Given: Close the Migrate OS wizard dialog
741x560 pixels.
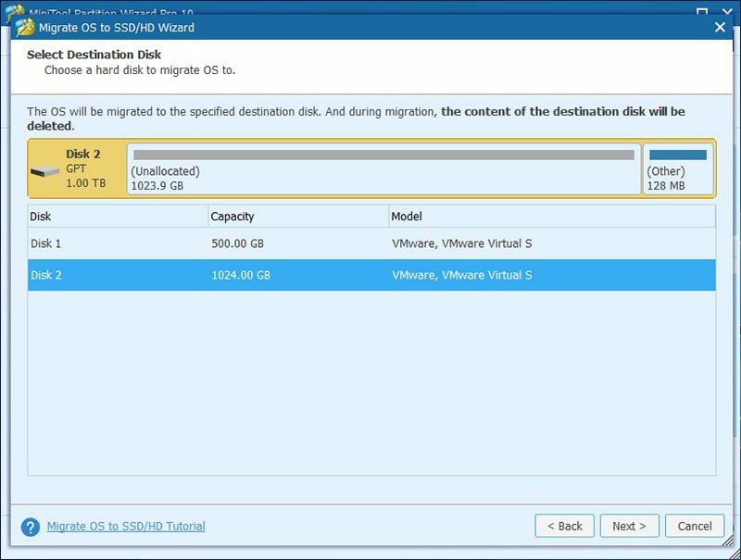Looking at the screenshot, I should (720, 28).
